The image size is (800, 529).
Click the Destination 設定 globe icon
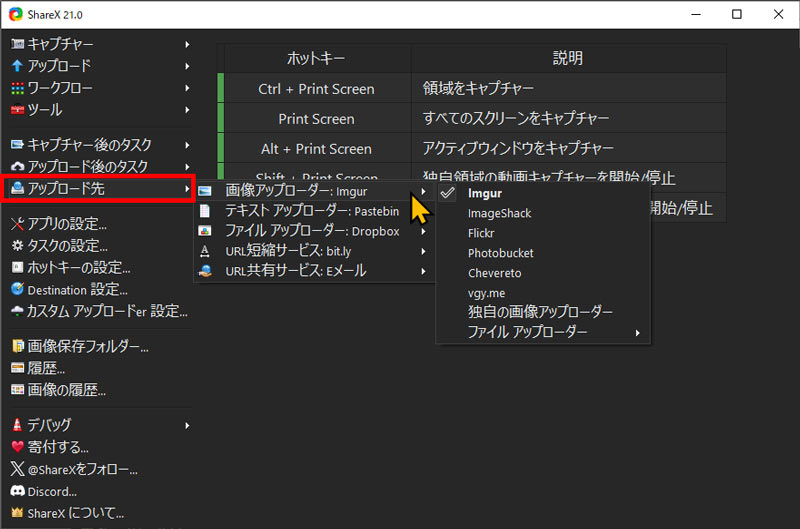[17, 289]
